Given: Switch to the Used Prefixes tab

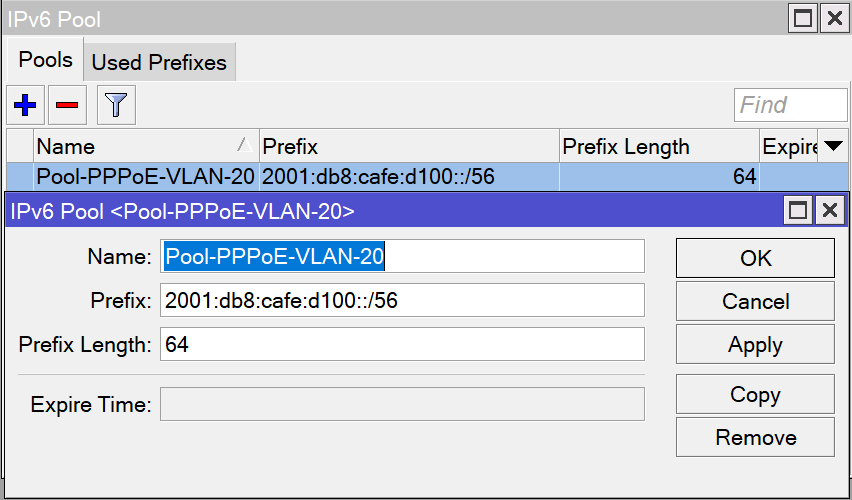Looking at the screenshot, I should [x=159, y=62].
